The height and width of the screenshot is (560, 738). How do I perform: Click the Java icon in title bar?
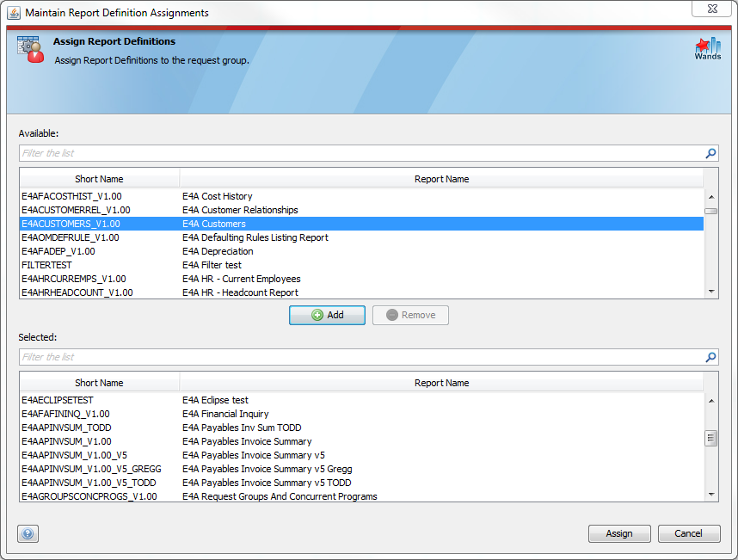coord(14,13)
